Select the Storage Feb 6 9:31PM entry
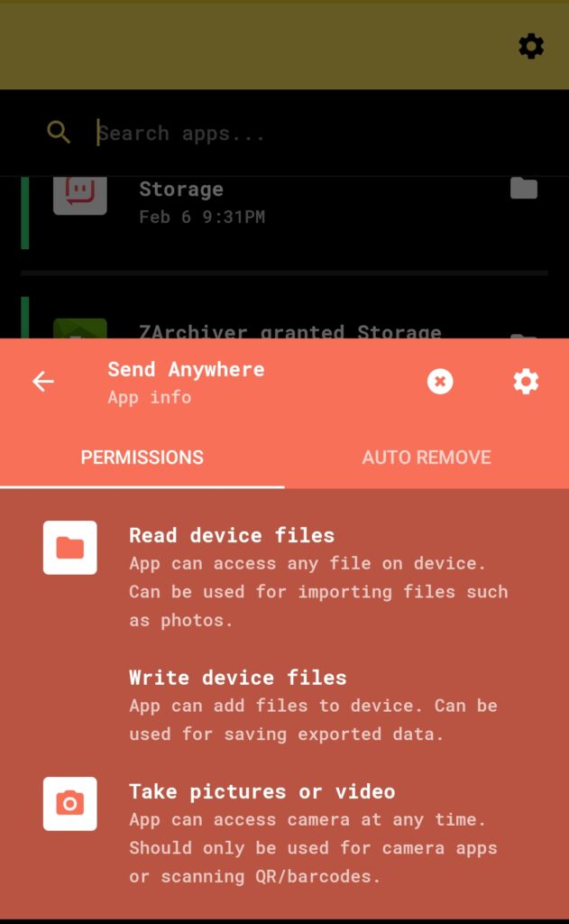 click(285, 212)
